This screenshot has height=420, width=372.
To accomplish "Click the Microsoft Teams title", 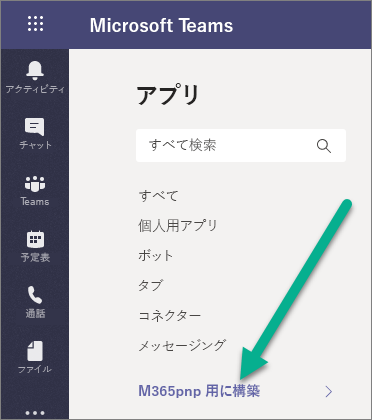I will coord(161,25).
